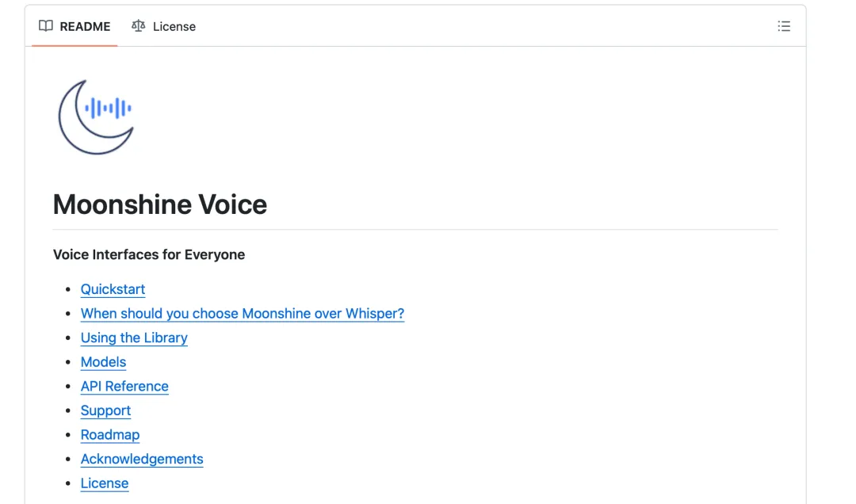Go to the Acknowledgements link
Viewport: 856px width, 504px height.
click(x=142, y=459)
